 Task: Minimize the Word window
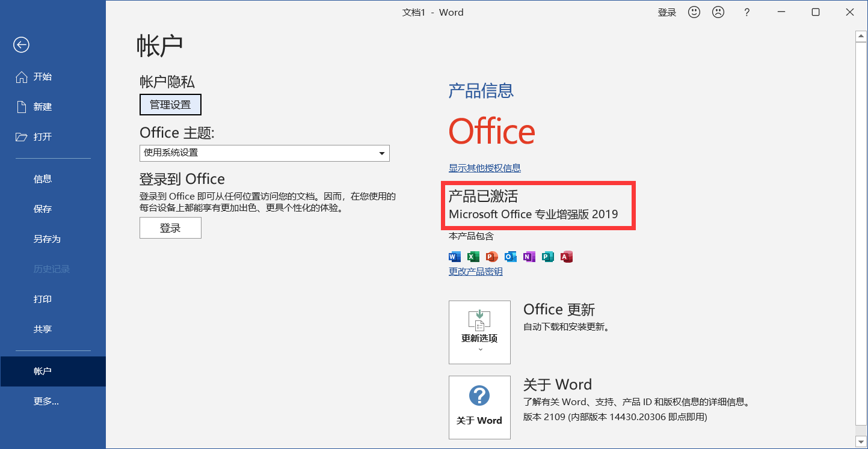click(x=781, y=12)
